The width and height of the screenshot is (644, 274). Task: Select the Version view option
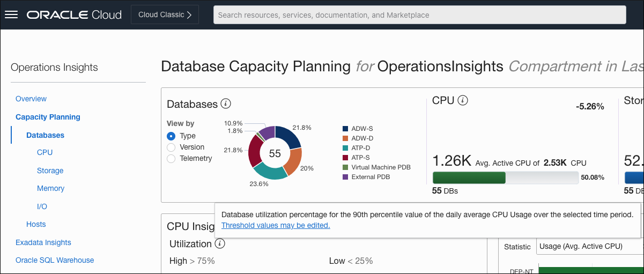(x=172, y=147)
